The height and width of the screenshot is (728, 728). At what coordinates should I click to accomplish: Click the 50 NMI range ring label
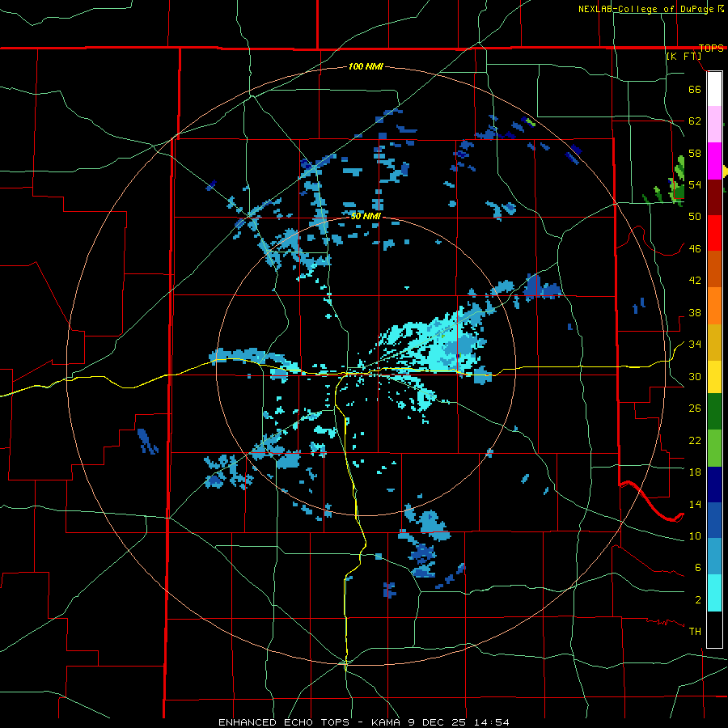[366, 216]
